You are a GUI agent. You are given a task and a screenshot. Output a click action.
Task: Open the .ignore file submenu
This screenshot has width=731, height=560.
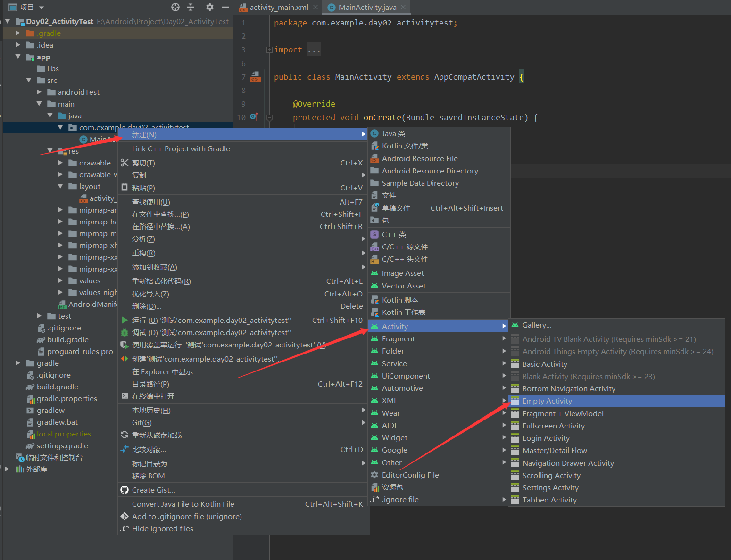point(439,499)
